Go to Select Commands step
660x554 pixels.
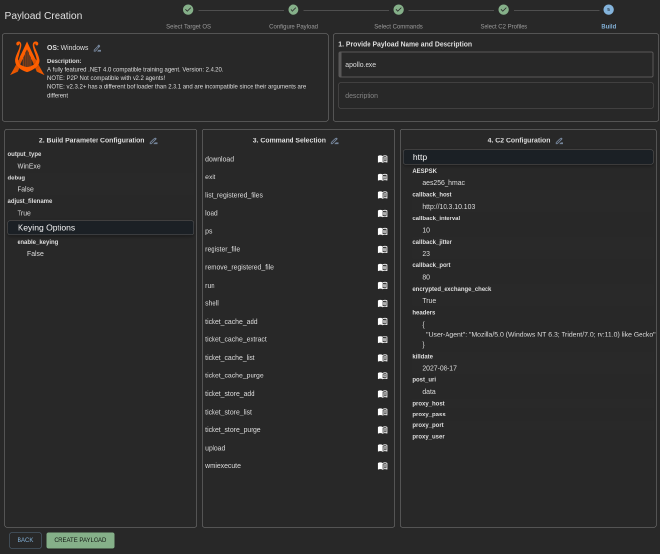point(398,10)
